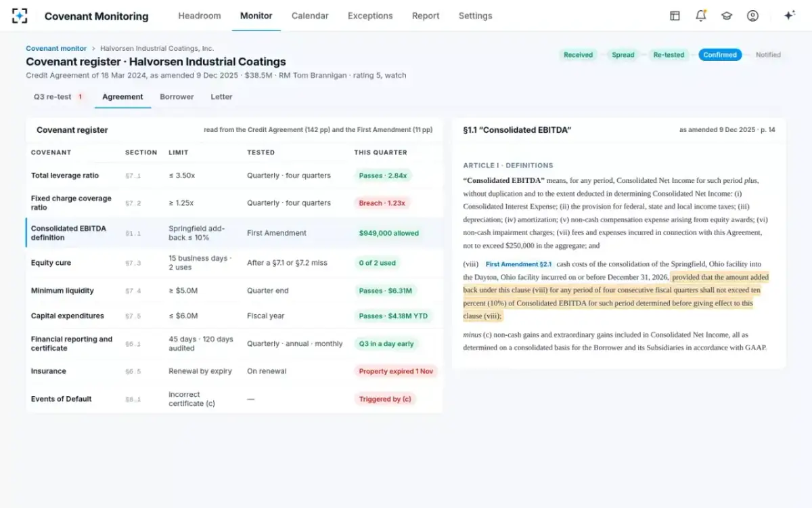
Task: Click the Breach · 1.23x status pill
Action: pyautogui.click(x=383, y=203)
